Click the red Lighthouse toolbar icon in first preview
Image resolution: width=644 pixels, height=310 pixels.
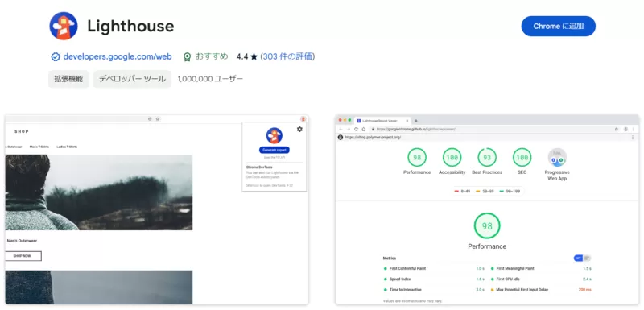click(x=303, y=119)
